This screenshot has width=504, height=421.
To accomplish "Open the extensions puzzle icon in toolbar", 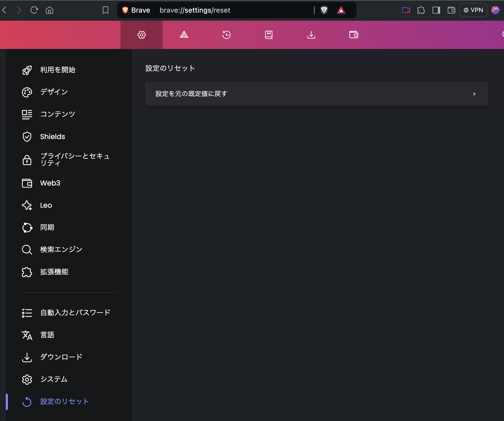I will pyautogui.click(x=421, y=10).
